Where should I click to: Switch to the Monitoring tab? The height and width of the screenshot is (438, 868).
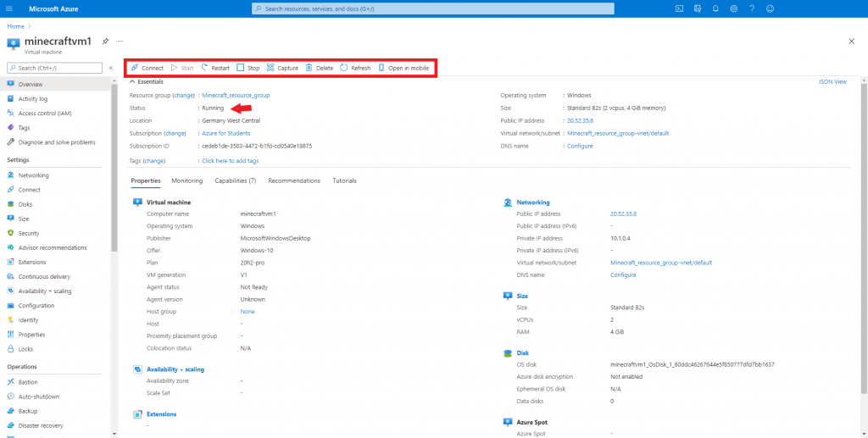pyautogui.click(x=186, y=180)
